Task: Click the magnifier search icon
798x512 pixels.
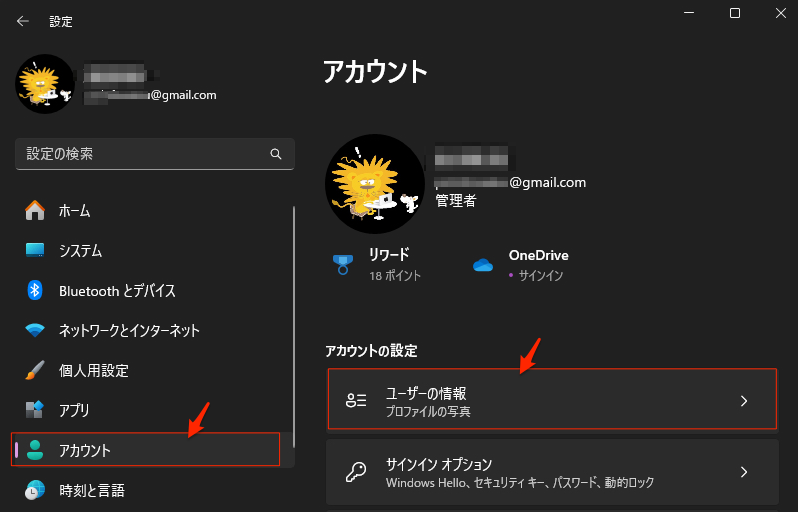Action: point(276,154)
